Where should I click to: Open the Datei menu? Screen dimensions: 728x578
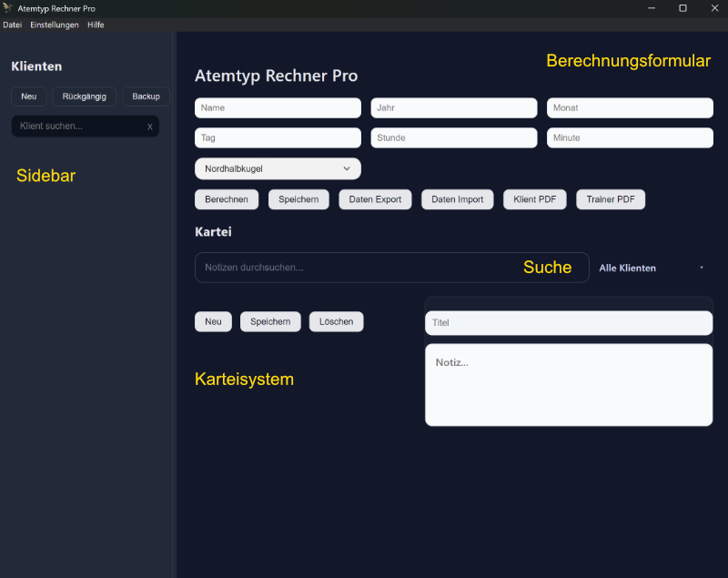[x=13, y=25]
